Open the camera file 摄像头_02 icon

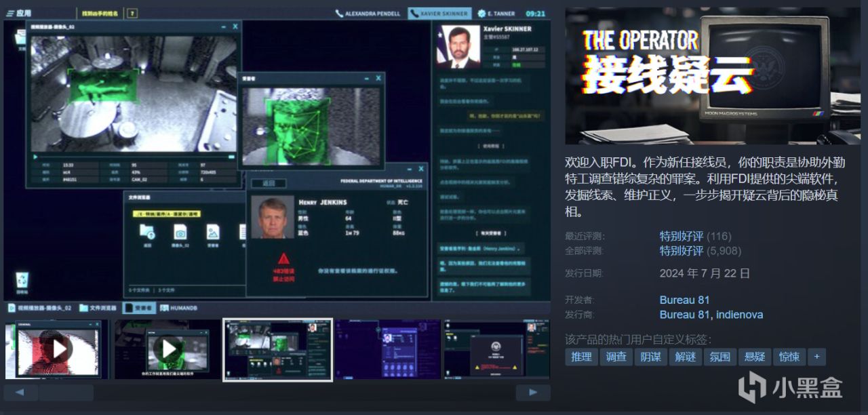pyautogui.click(x=180, y=231)
